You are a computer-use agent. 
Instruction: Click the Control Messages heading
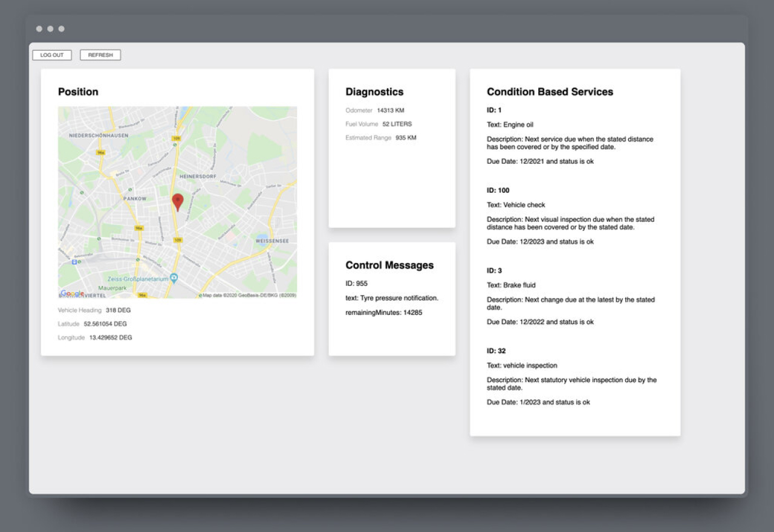(x=389, y=265)
